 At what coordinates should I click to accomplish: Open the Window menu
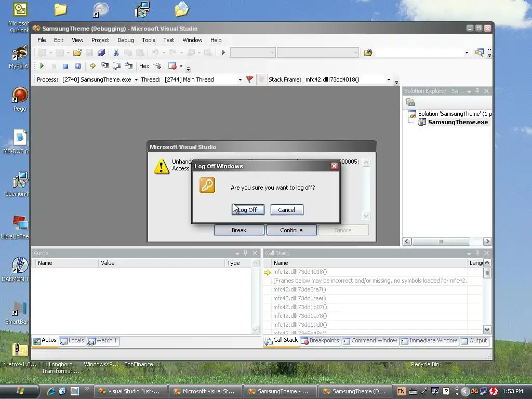192,40
